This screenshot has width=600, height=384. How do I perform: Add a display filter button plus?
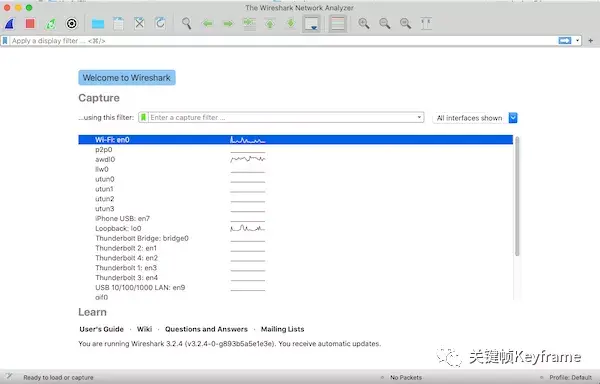[590, 41]
